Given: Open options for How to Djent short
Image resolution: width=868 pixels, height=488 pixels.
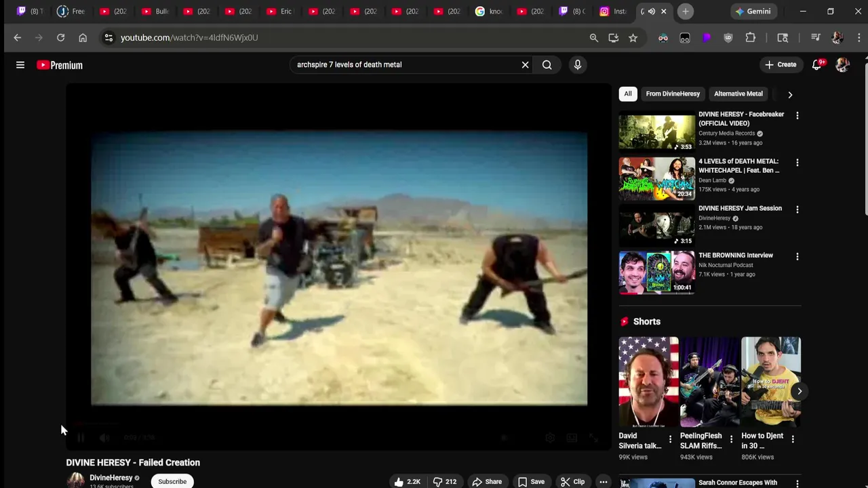Looking at the screenshot, I should point(793,439).
